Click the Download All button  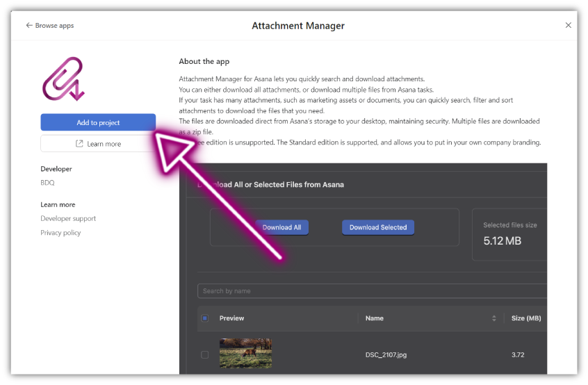[281, 227]
